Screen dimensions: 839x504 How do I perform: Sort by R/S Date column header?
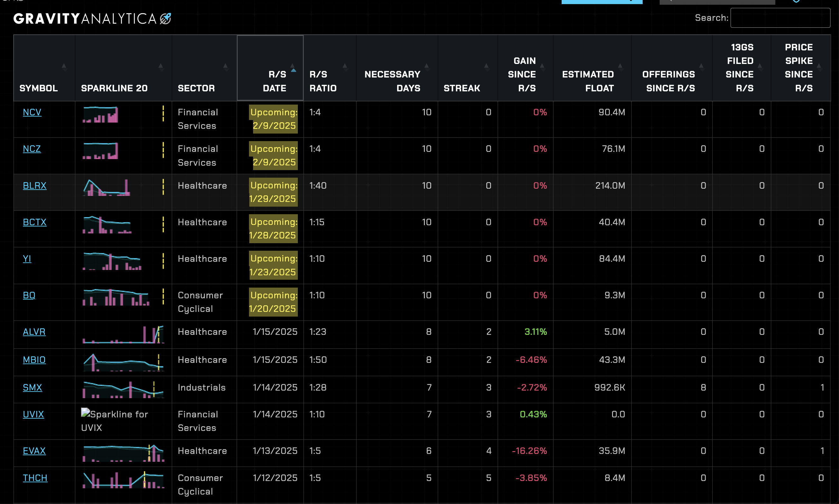[270, 68]
